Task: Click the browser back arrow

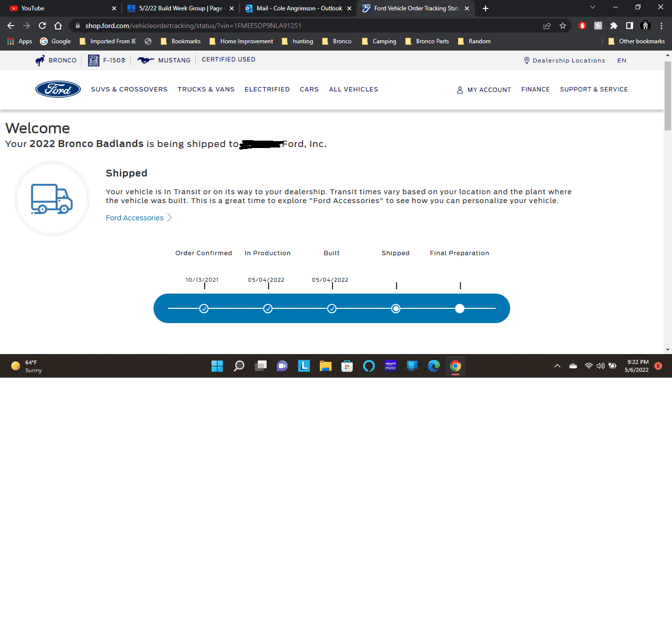Action: pyautogui.click(x=11, y=26)
